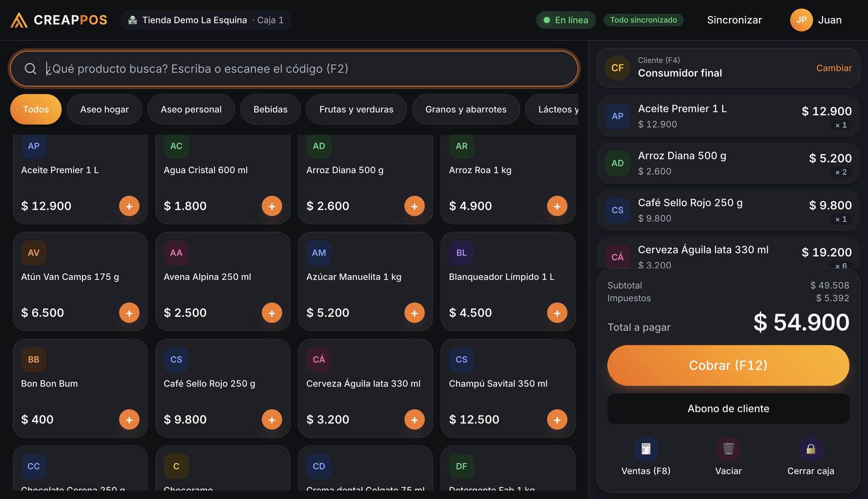The image size is (868, 499).
Task: Filter by Aseo hogar category
Action: pyautogui.click(x=105, y=109)
